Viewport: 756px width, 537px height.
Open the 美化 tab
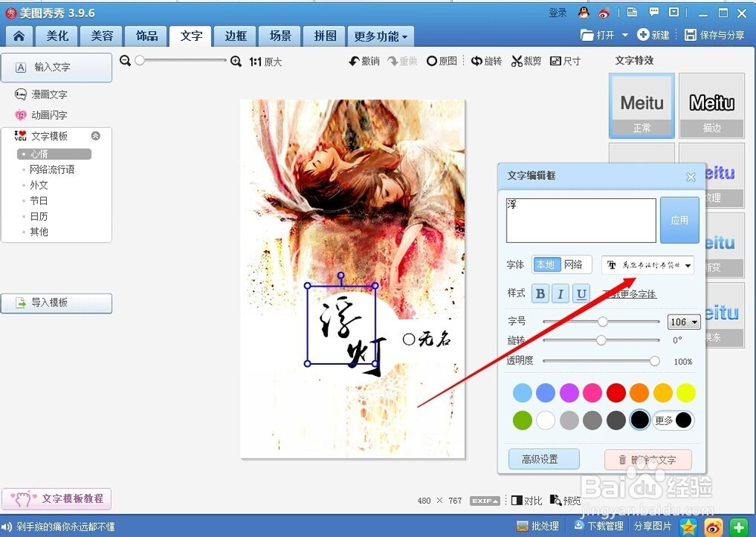pos(57,36)
